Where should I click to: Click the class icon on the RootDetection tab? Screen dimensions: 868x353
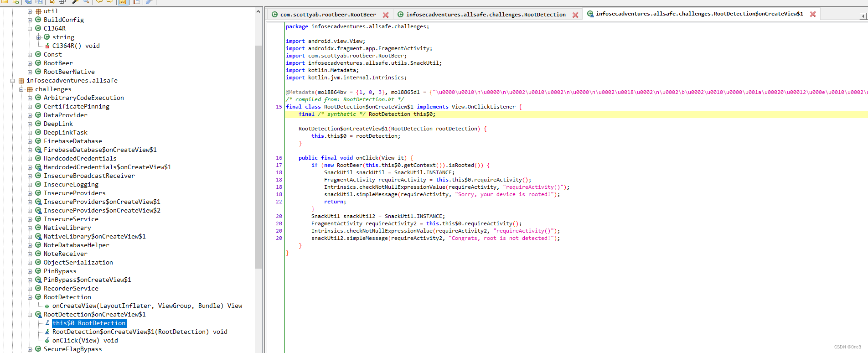[x=400, y=15]
